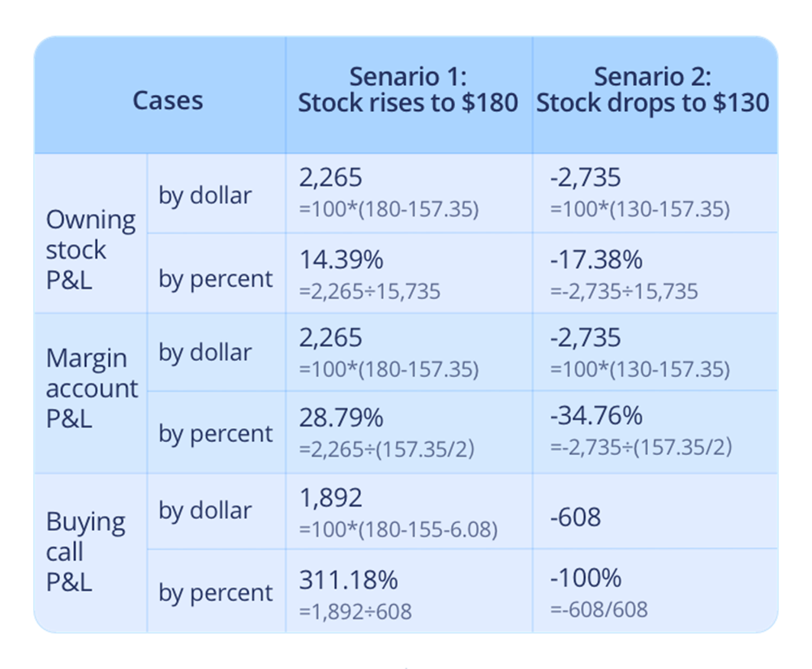Select the -608 buying call loss cell
Viewport: 812px width, 669px height.
575,516
